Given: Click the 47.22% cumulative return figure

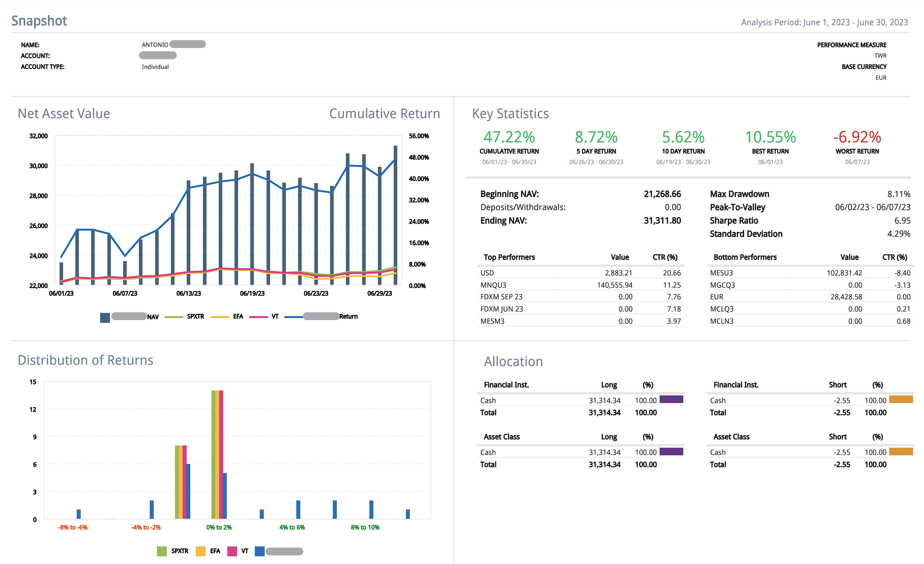Looking at the screenshot, I should pos(509,137).
